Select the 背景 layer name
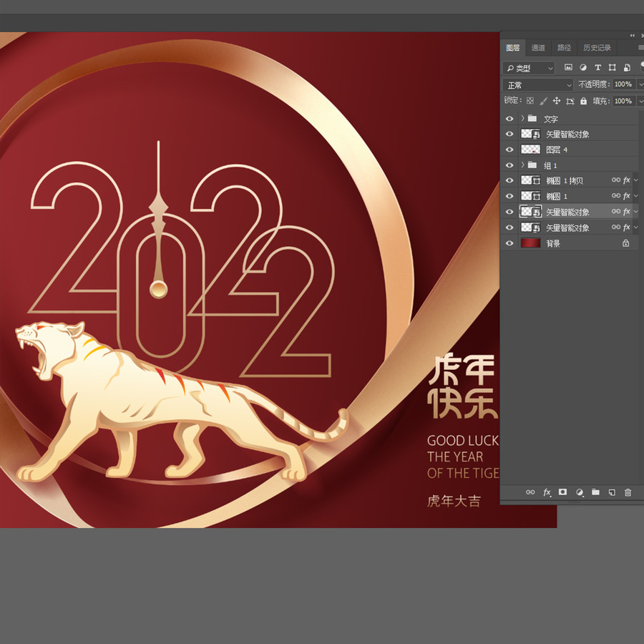 point(553,243)
